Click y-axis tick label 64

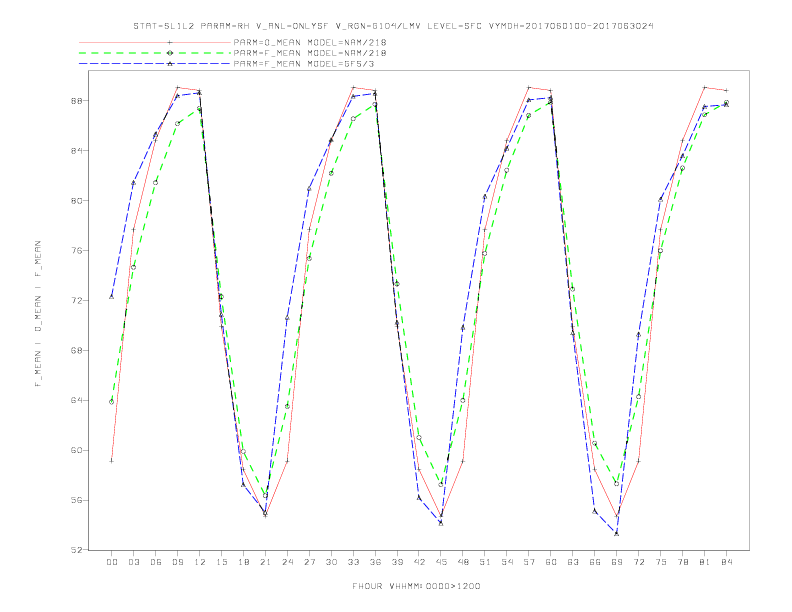pyautogui.click(x=76, y=400)
